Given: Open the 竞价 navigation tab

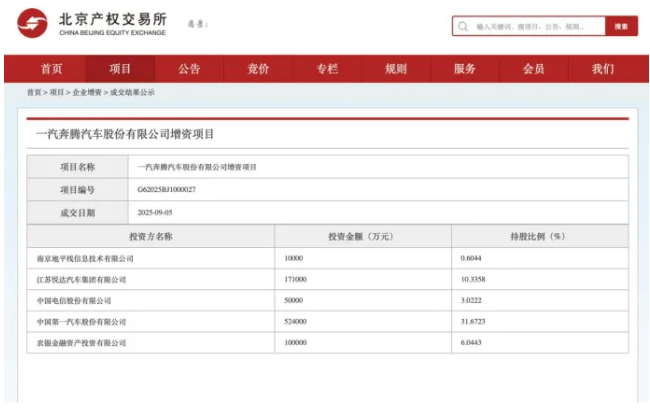Looking at the screenshot, I should (258, 69).
